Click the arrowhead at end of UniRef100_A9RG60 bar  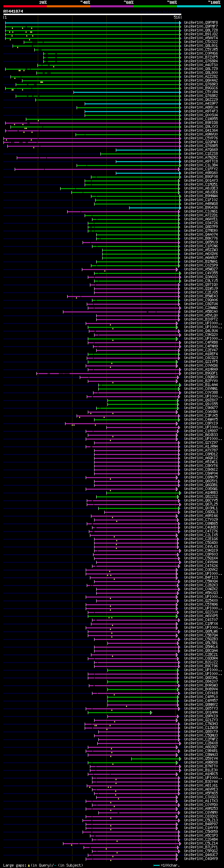(180, 173)
